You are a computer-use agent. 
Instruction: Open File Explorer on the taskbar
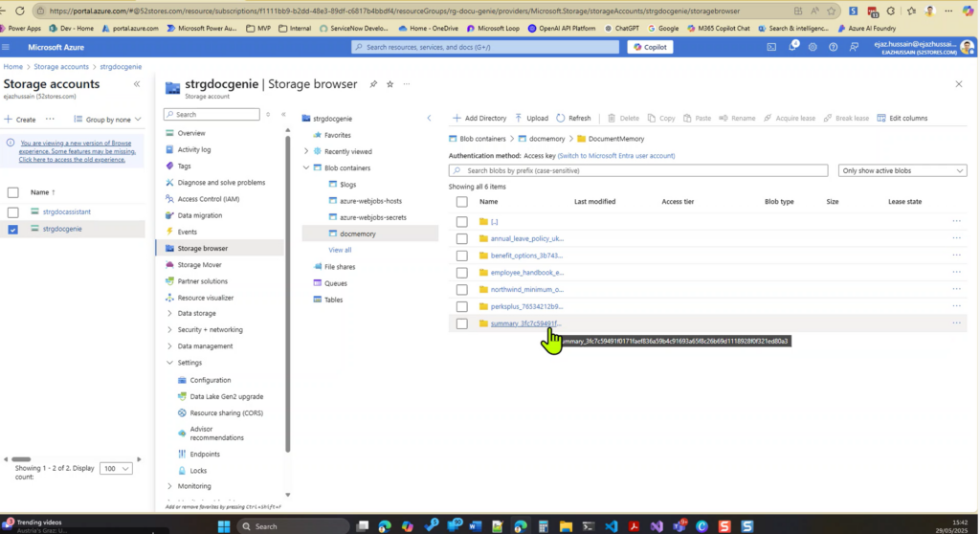566,526
